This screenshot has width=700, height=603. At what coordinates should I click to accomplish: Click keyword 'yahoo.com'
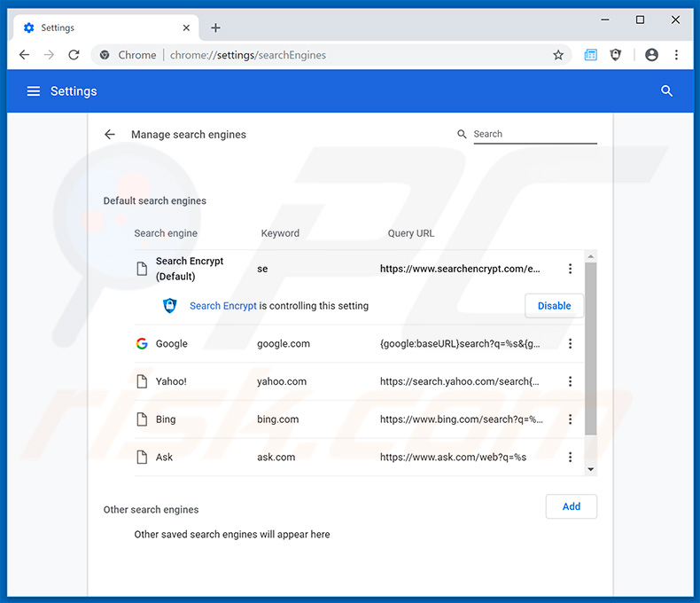[282, 381]
